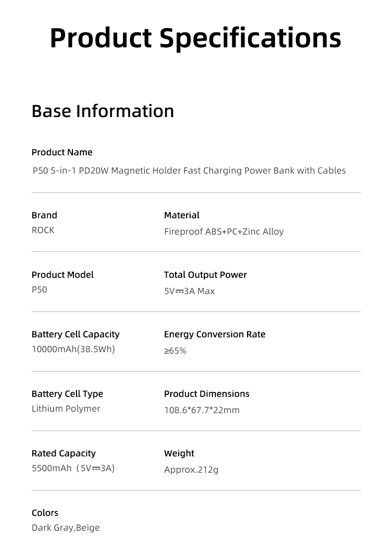
Task: Click the Dark Gray,Beige colors value
Action: (65, 528)
